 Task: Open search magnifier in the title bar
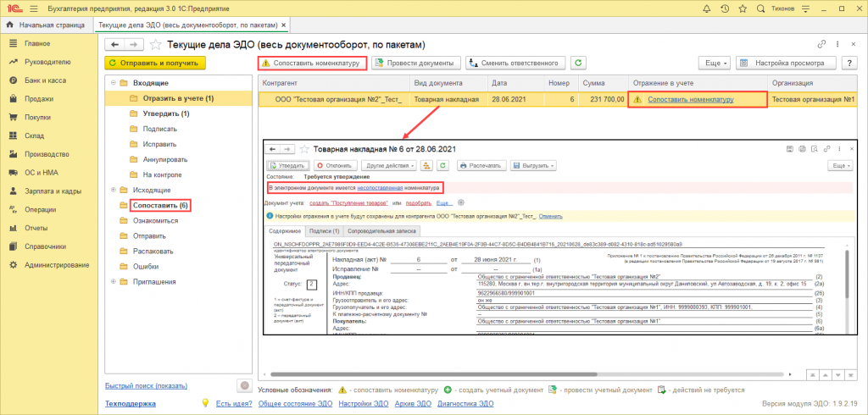(x=760, y=8)
